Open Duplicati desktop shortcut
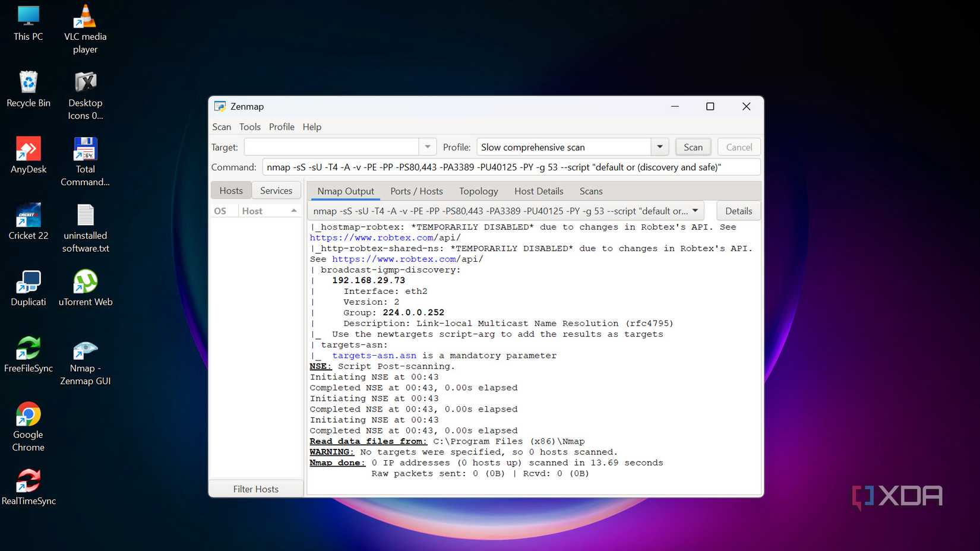 coord(29,289)
